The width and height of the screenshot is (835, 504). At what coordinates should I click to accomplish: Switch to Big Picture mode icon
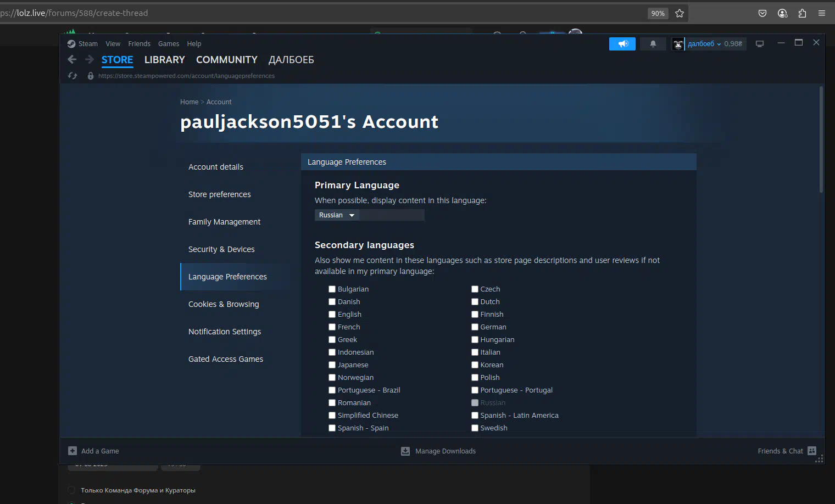coord(760,44)
